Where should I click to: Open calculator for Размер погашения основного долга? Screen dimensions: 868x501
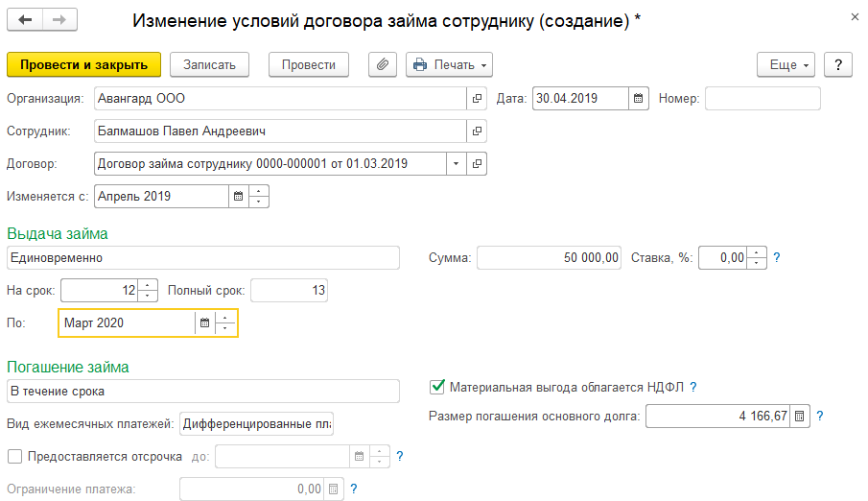point(802,417)
